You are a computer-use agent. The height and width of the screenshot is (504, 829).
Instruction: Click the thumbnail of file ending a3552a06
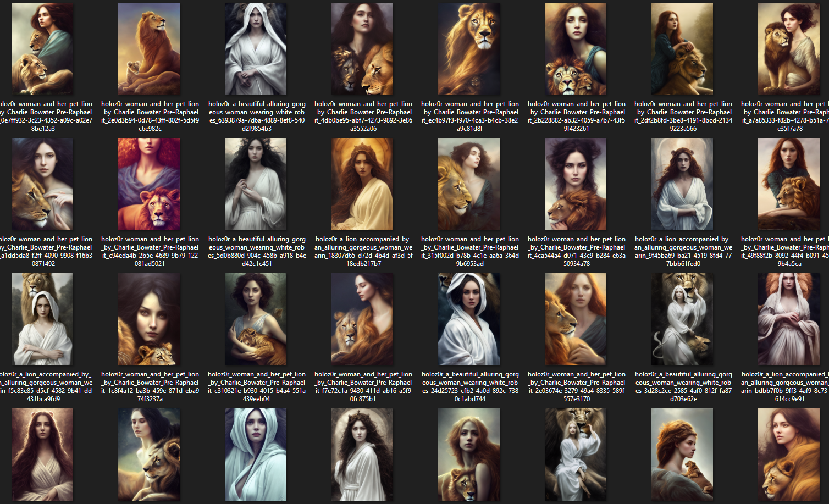point(362,49)
